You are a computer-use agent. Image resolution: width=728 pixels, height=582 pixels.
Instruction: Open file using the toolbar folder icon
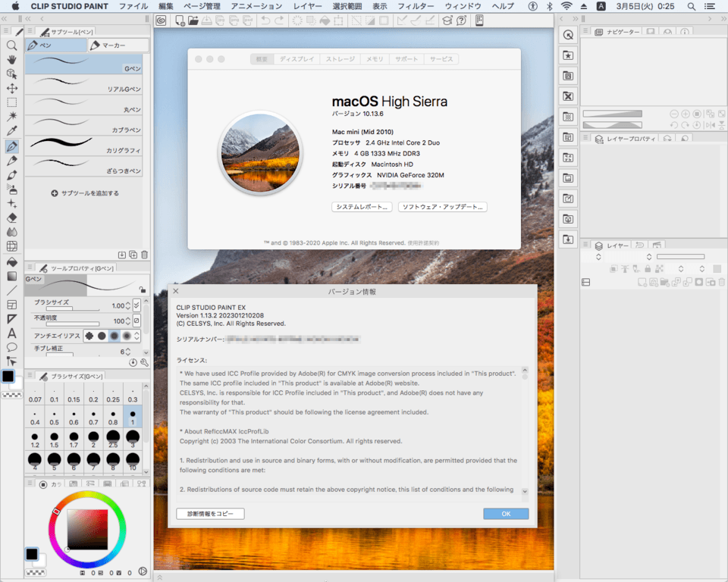point(194,20)
